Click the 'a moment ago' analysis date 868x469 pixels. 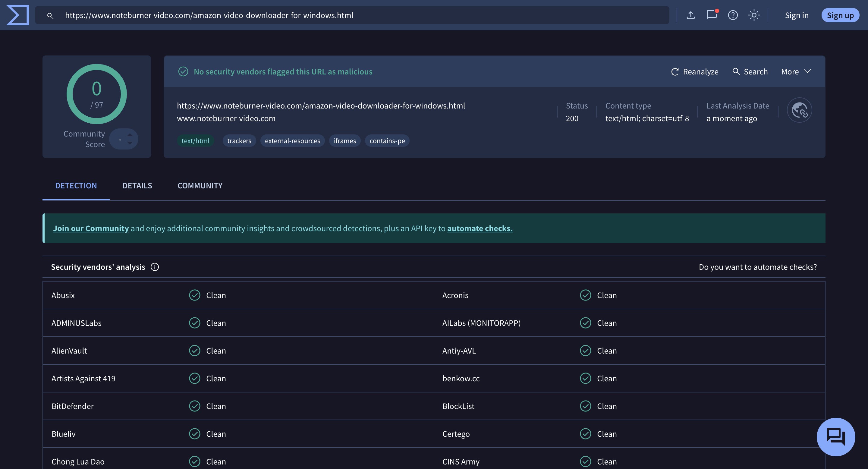731,118
